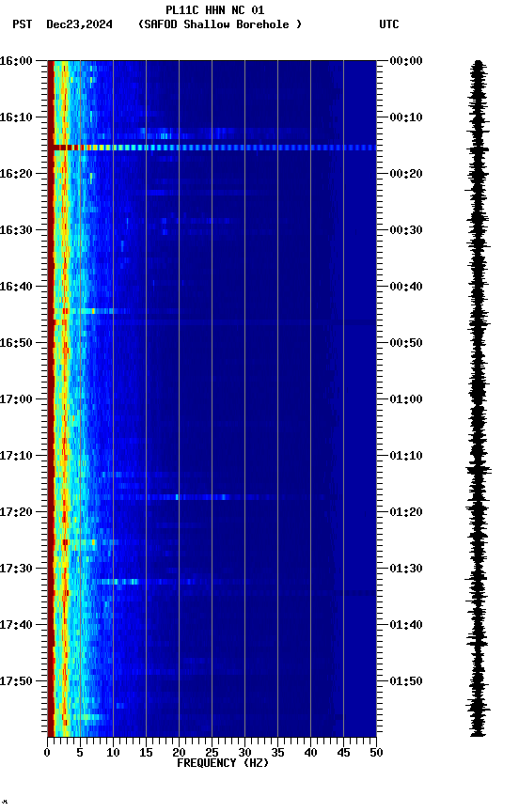Click the 20 Hz frequency tick label

(180, 753)
